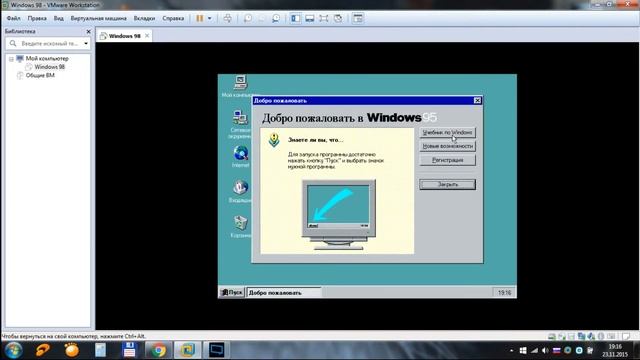The width and height of the screenshot is (640, 360).
Task: Select the guest Мой компьютер desktop icon
Action: (x=240, y=82)
